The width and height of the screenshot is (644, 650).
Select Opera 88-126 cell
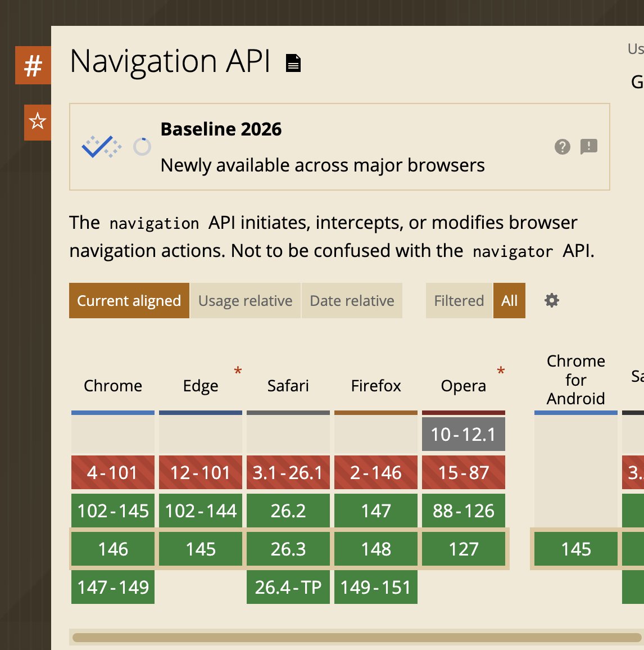463,511
